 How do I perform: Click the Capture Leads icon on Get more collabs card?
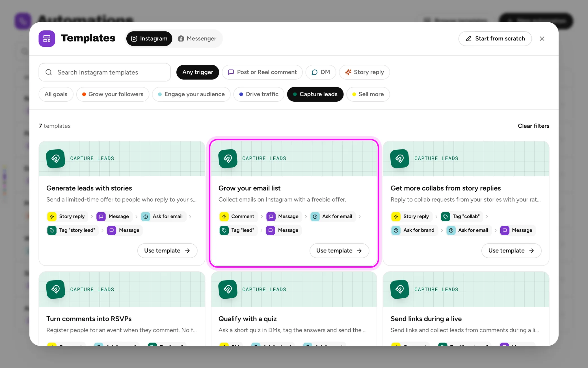pyautogui.click(x=400, y=159)
